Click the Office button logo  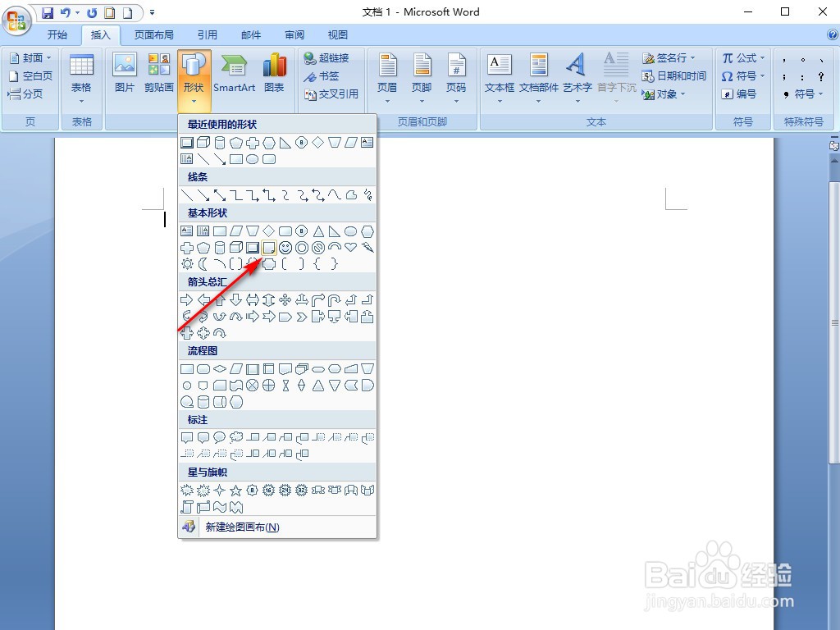pyautogui.click(x=16, y=21)
